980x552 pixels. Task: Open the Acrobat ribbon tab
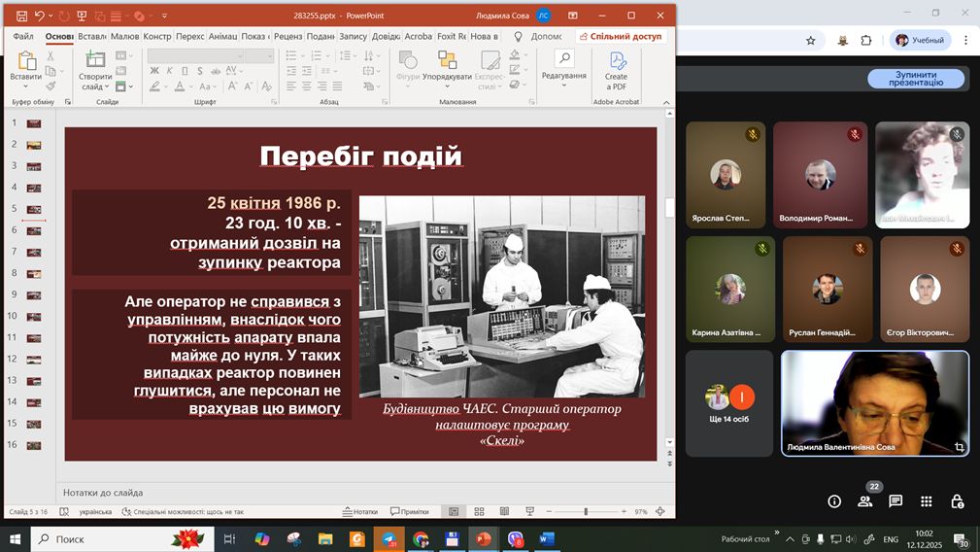(x=418, y=36)
